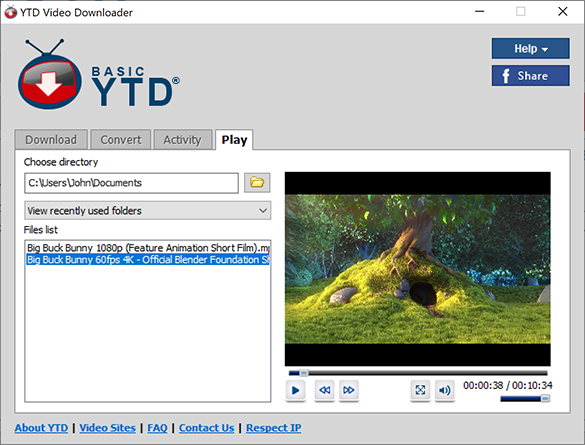Click the YTD title bar app icon

click(10, 12)
